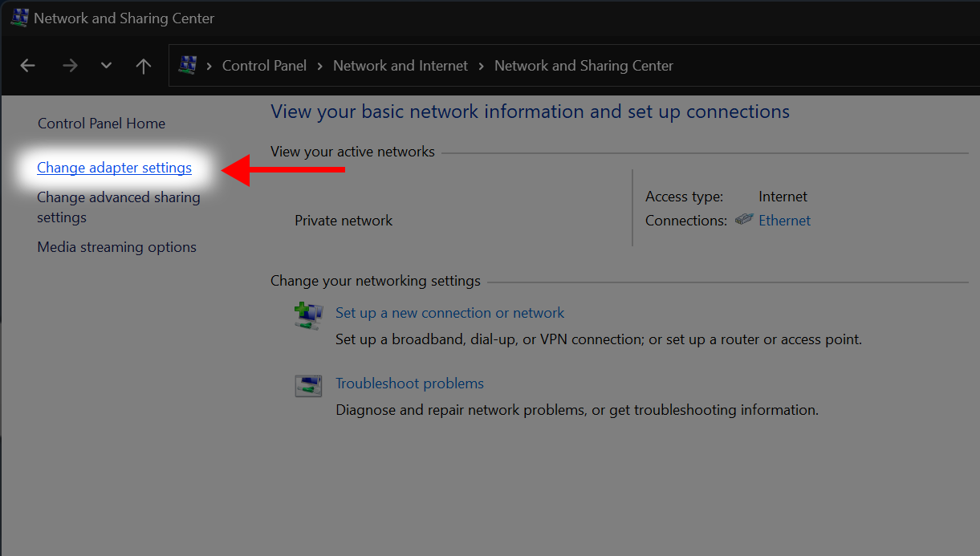Select Network and Internet breadcrumb
Screen dimensions: 980x556
click(401, 66)
